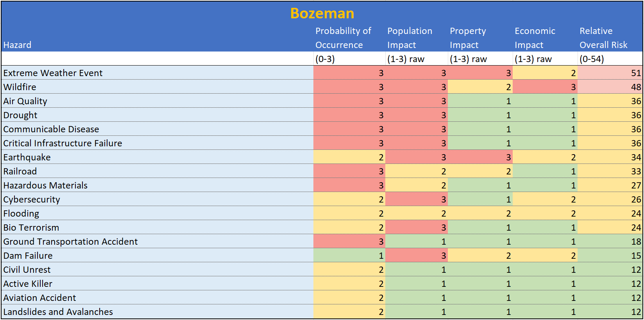Viewport: 644px width, 320px height.
Task: Click the Wildfire overall risk score 48
Action: (636, 87)
